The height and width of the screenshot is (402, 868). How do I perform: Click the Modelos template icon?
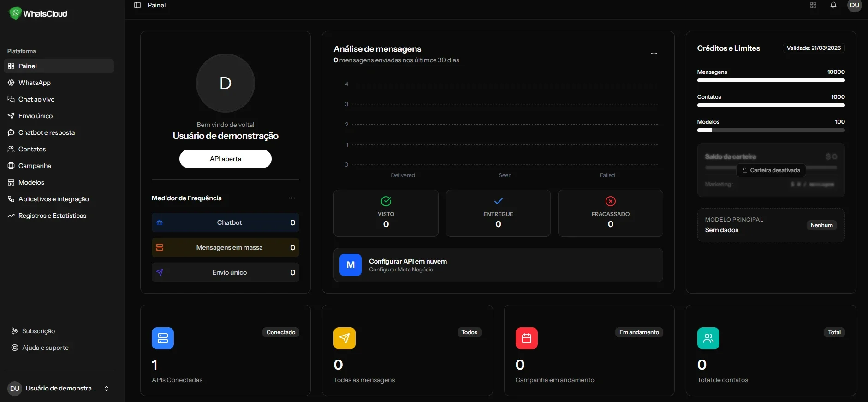coord(11,182)
